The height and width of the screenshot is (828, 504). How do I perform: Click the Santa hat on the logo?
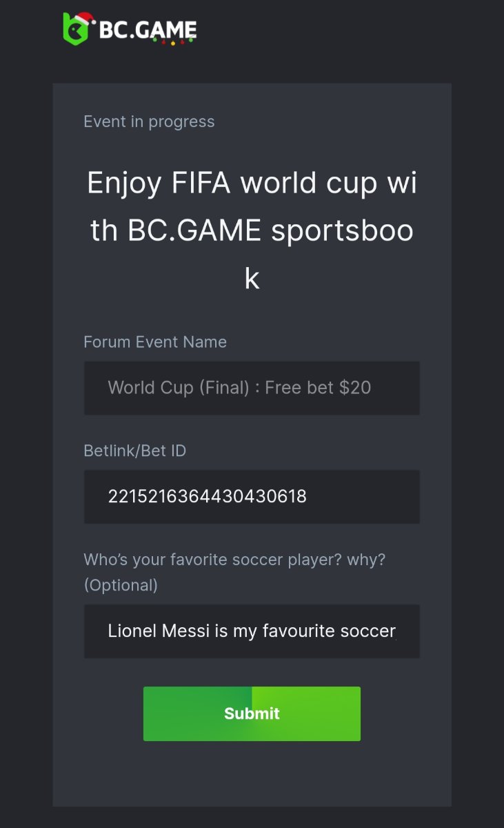(x=85, y=18)
